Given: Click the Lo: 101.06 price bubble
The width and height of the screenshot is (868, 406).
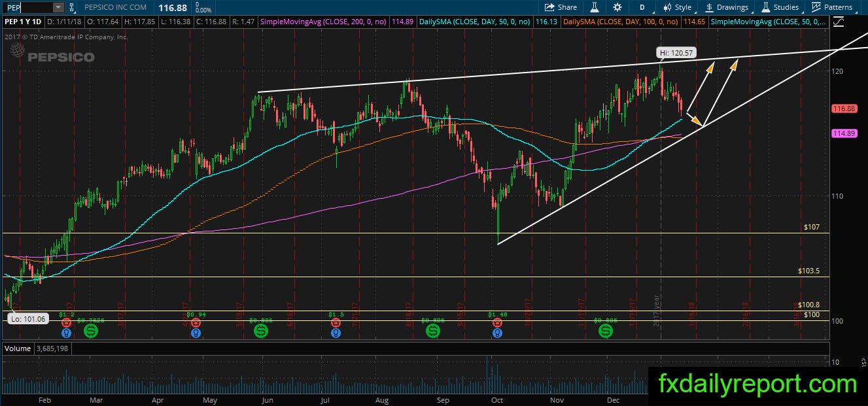Looking at the screenshot, I should (27, 319).
